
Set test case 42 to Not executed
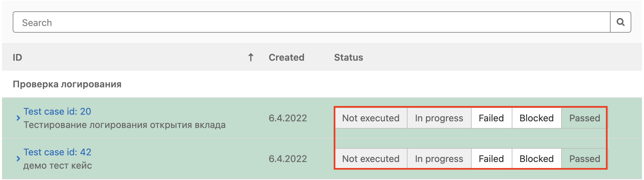(x=370, y=159)
